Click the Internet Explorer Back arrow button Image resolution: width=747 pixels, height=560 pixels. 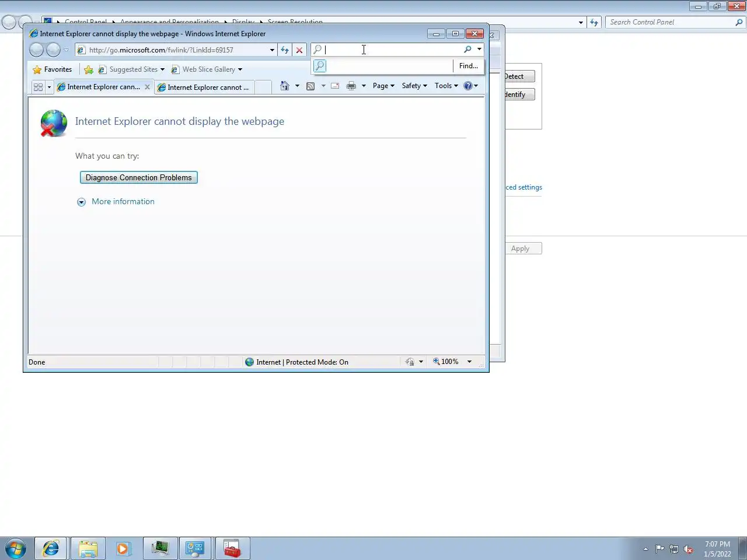pos(36,50)
